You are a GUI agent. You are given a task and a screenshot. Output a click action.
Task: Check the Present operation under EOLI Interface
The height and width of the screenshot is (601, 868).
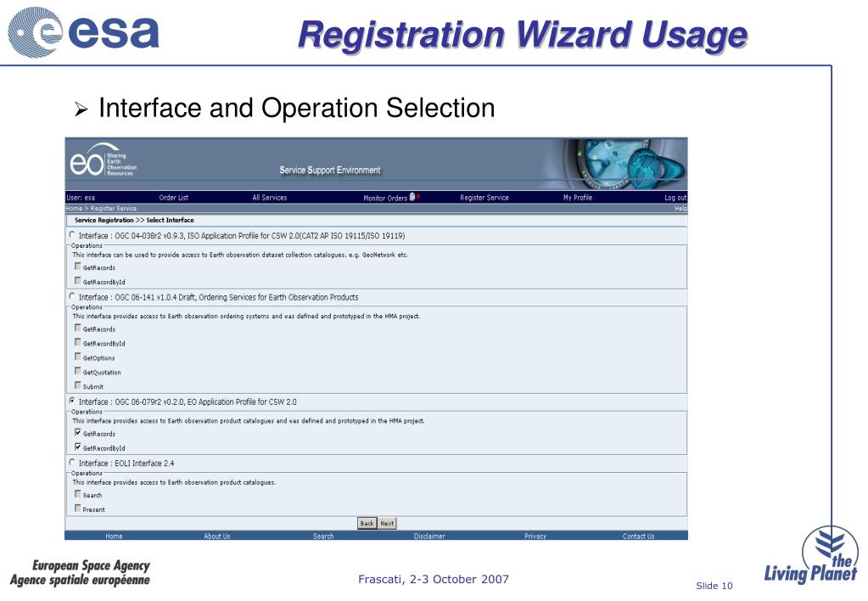pyautogui.click(x=77, y=508)
